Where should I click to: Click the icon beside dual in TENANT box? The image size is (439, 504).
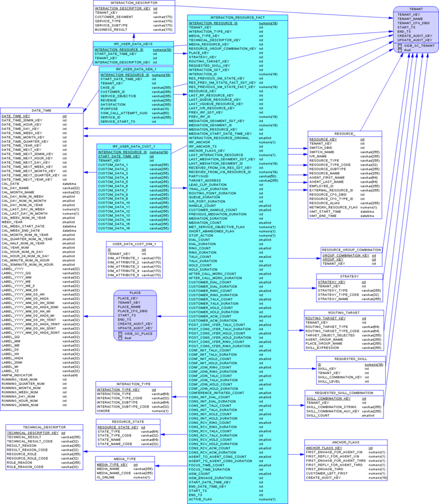[x=400, y=50]
